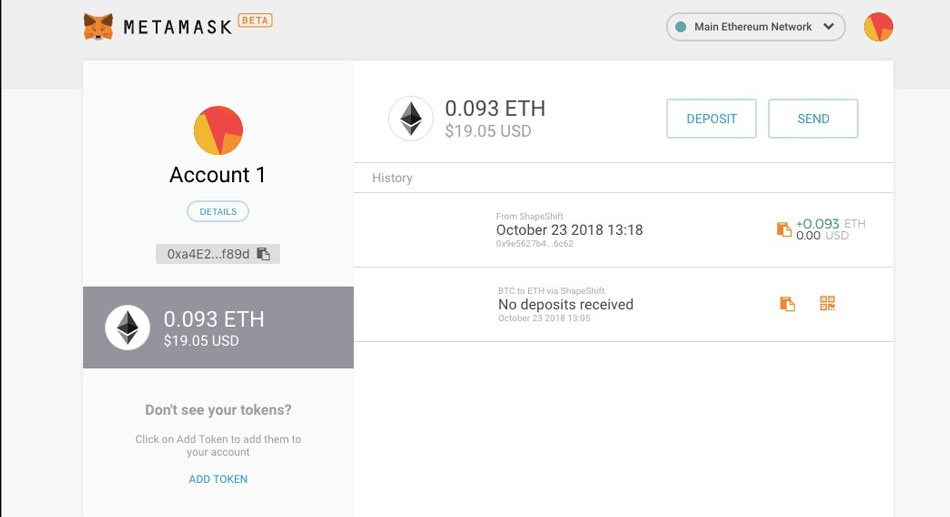Image resolution: width=950 pixels, height=517 pixels.
Task: Click the ADD TOKEN link
Action: (218, 479)
